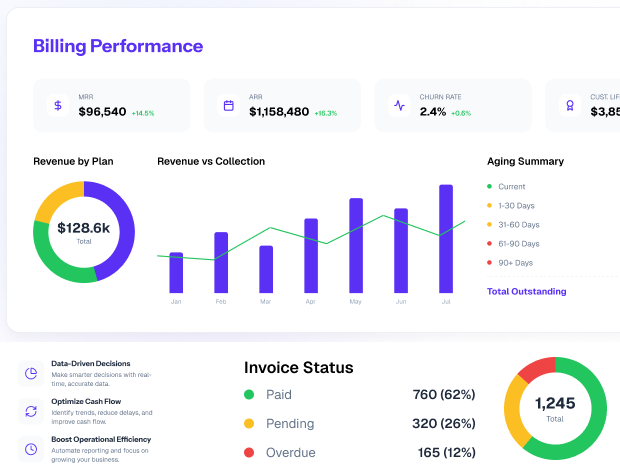Select the Jun bar in Revenue chart
The width and height of the screenshot is (620, 470).
pos(401,251)
